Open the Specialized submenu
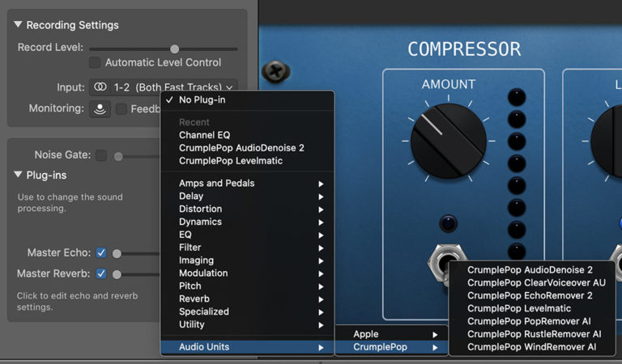 point(248,311)
